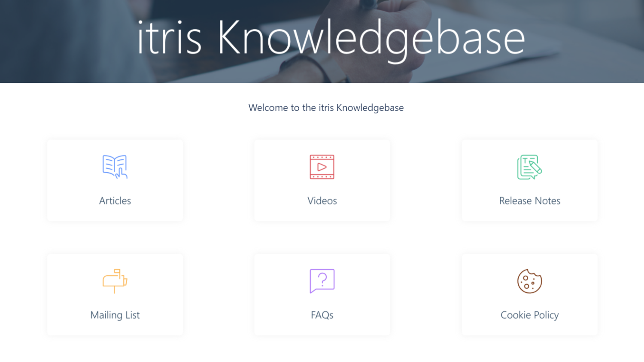Open the Articles open-book icon
This screenshot has height=362, width=644.
coord(115,167)
